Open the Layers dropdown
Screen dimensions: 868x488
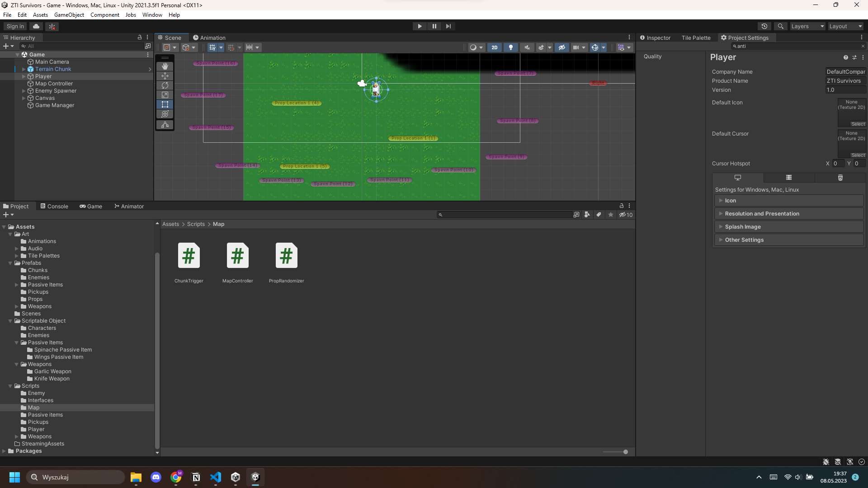pos(807,26)
